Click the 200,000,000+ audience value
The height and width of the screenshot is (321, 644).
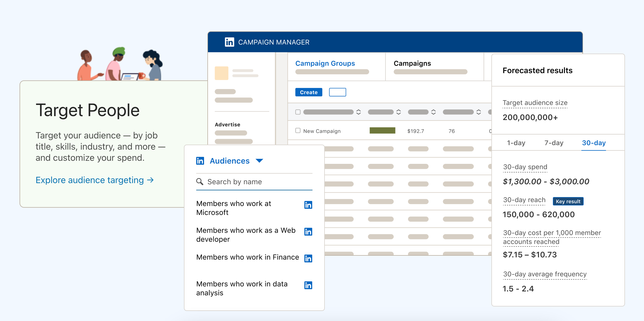[530, 117]
